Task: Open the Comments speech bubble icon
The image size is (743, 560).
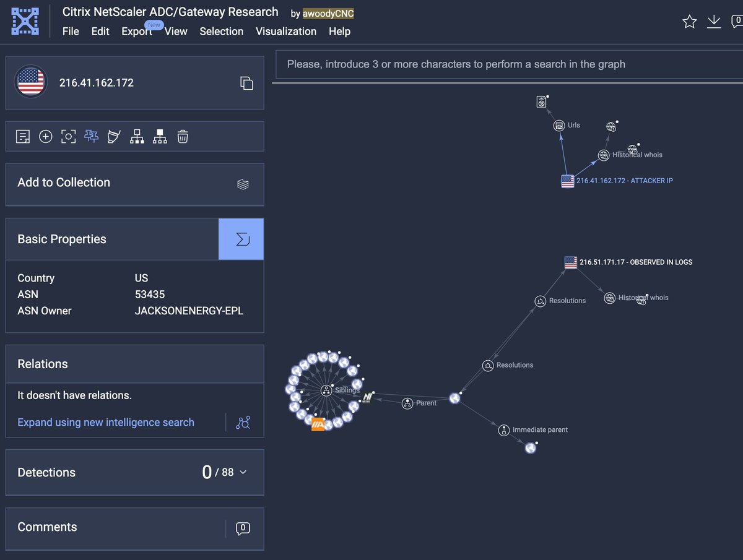Action: 243,528
